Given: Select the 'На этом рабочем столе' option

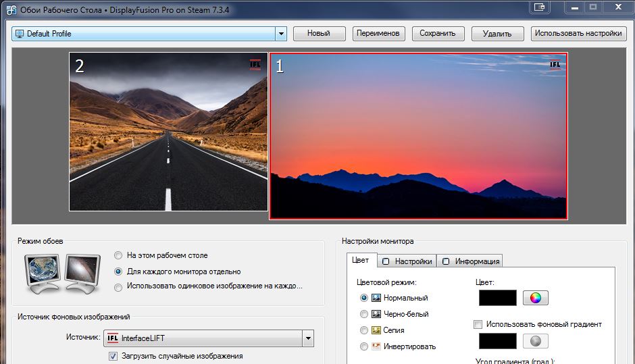Looking at the screenshot, I should pyautogui.click(x=118, y=255).
